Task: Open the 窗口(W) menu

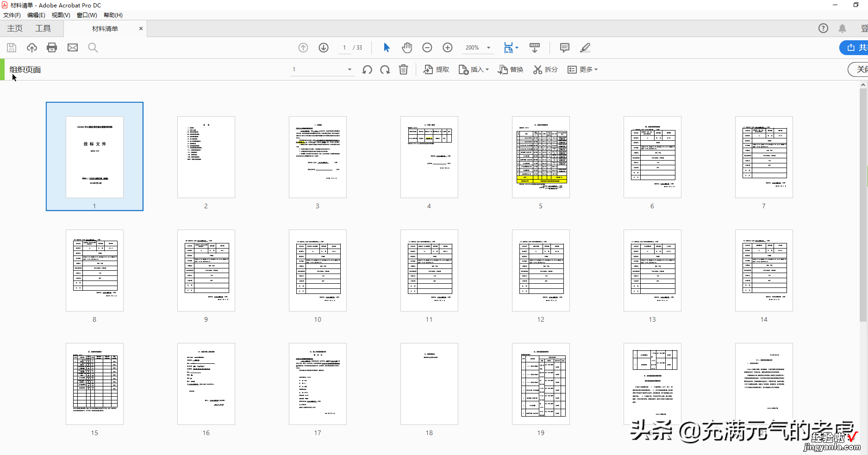Action: pos(87,15)
